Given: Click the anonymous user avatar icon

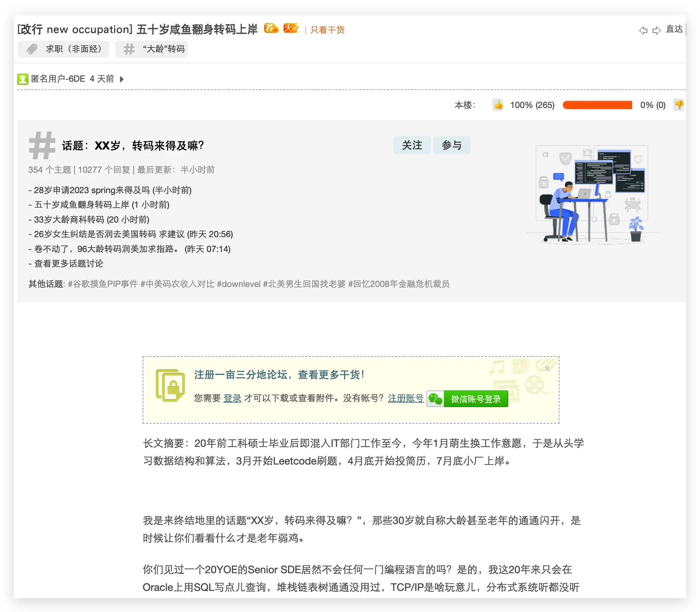Looking at the screenshot, I should pyautogui.click(x=23, y=79).
